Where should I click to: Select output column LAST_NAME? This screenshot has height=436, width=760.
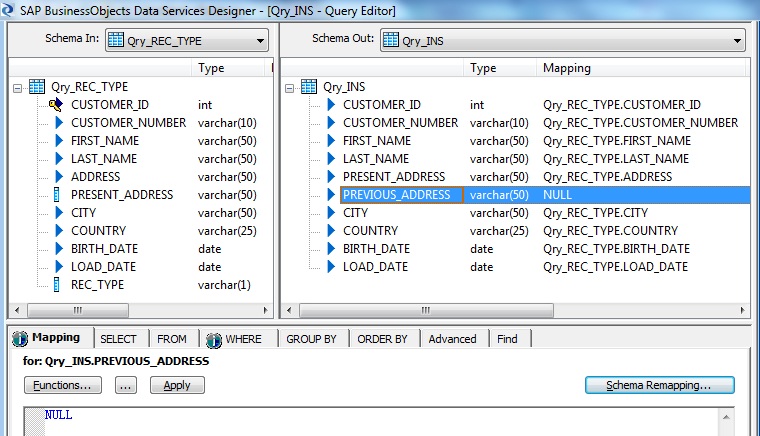376,158
